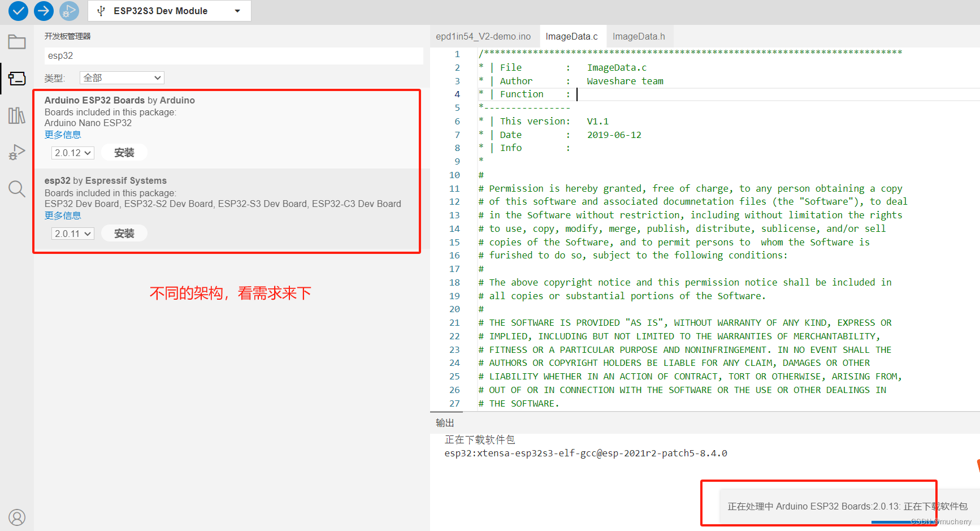Switch to the epd1in54_V2-demo.ino tab
980x531 pixels.
pos(483,36)
